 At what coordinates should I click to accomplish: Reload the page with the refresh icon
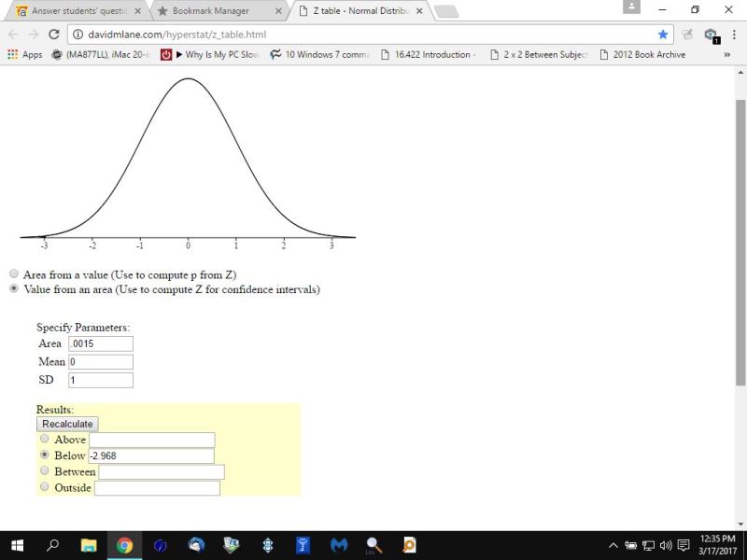pos(54,35)
